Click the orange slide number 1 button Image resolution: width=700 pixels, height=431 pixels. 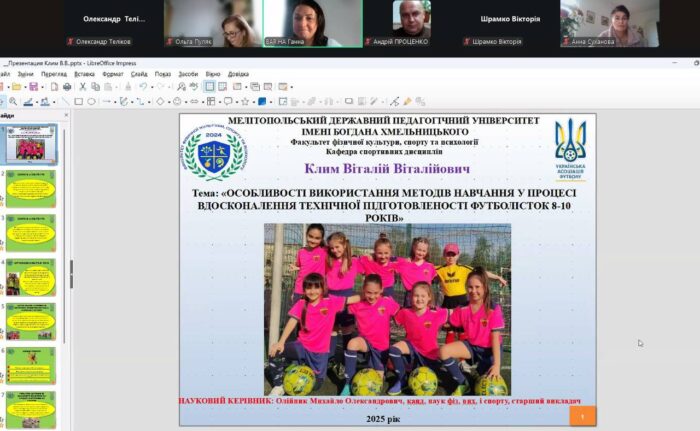(x=582, y=415)
